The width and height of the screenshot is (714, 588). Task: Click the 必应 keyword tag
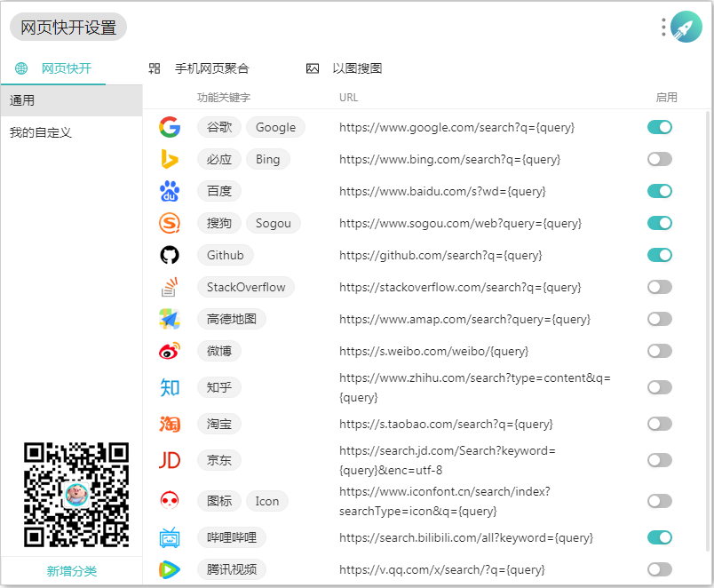(x=219, y=159)
